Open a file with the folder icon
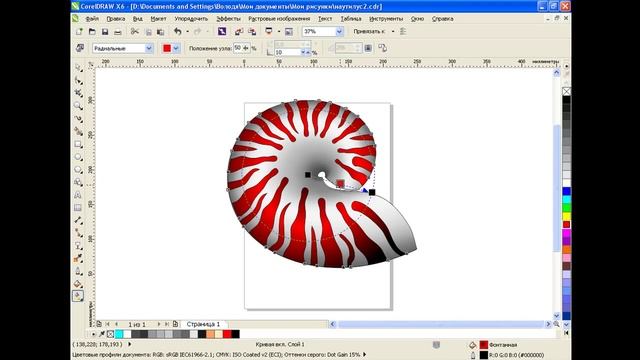Viewport: 640px width, 360px height. click(92, 31)
